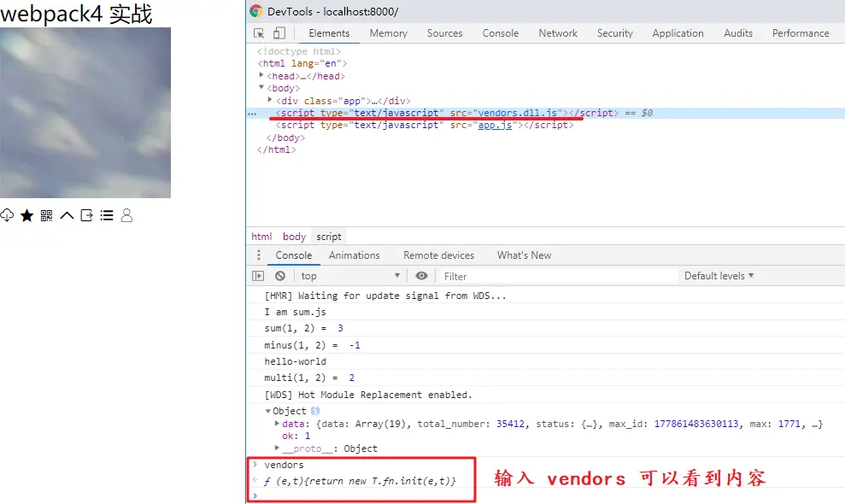The height and width of the screenshot is (504, 845).
Task: Activate the inspect element picker icon
Action: pyautogui.click(x=259, y=33)
